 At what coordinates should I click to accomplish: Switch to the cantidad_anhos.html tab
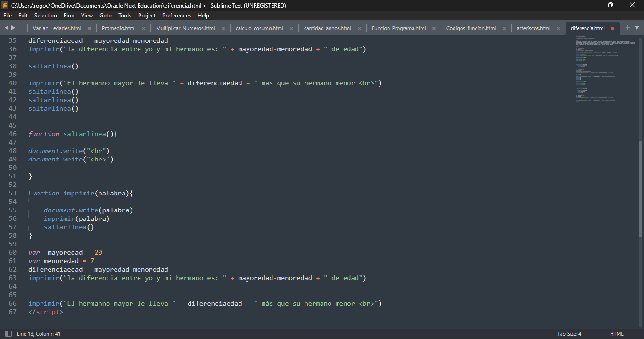327,28
